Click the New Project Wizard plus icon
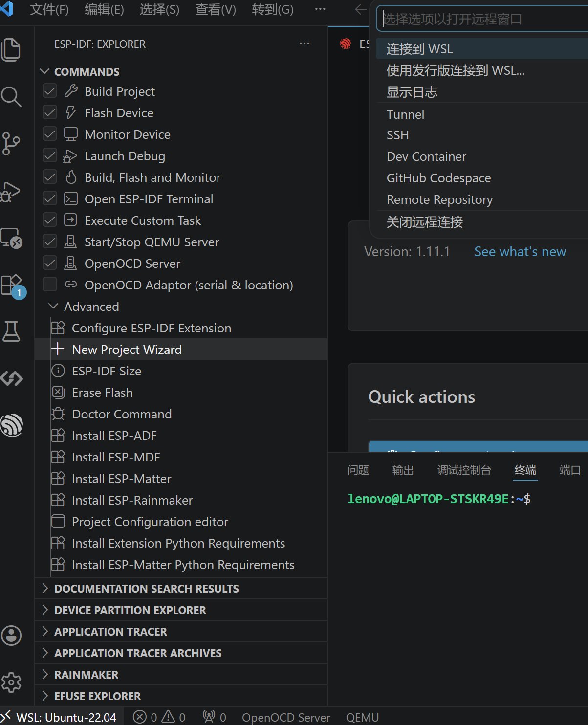Screen dimensions: 588x725 58,349
